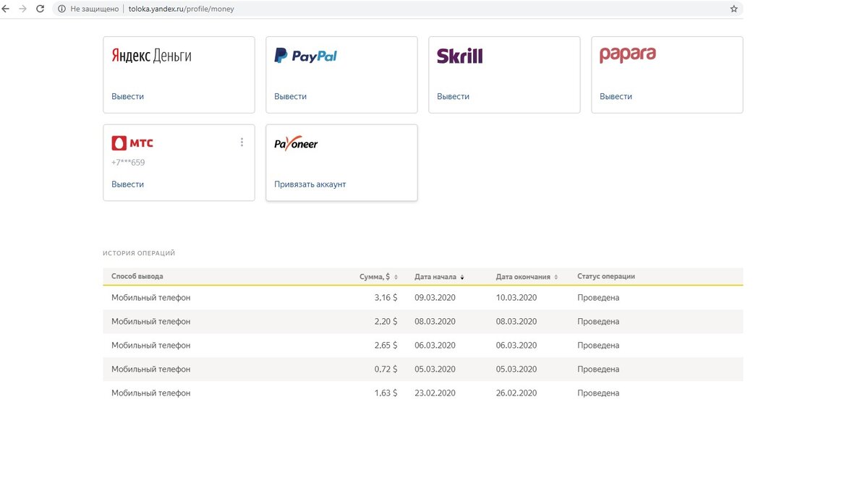Click start date 23.02.2020
Image resolution: width=868 pixels, height=488 pixels.
(435, 393)
